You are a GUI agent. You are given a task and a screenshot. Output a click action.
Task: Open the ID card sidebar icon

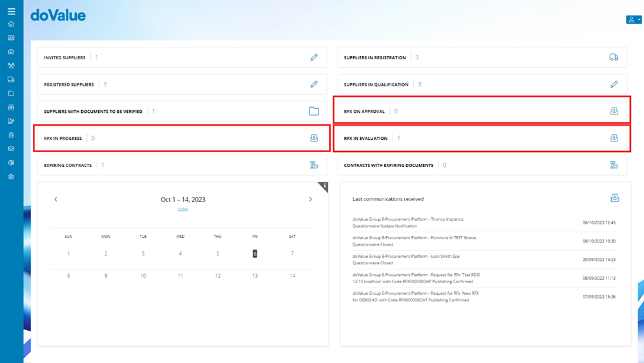[x=11, y=38]
